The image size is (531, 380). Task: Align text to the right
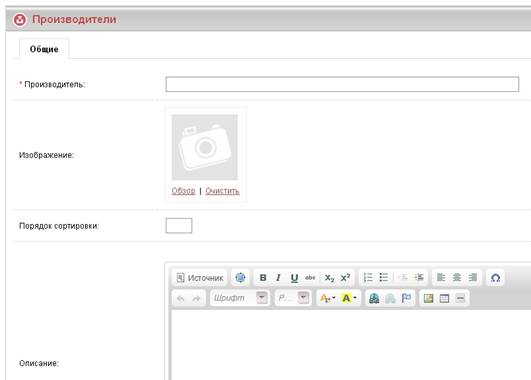[x=473, y=278]
